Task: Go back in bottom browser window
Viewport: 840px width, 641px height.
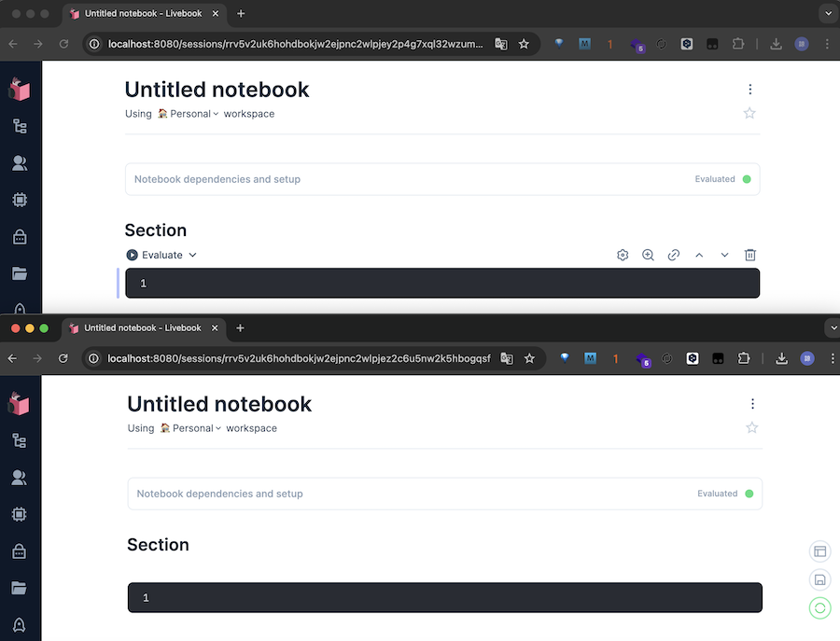Action: tap(12, 358)
